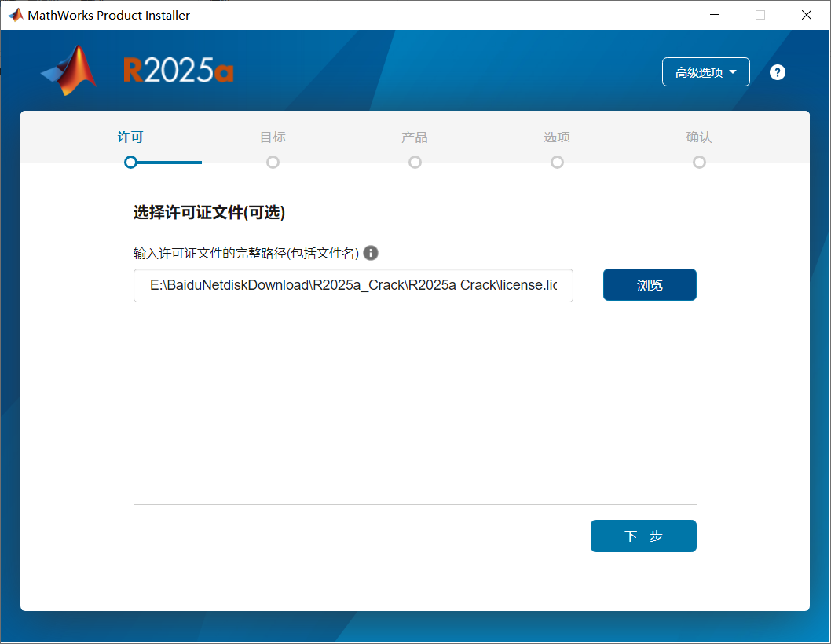Select the 选项 step tab

pos(556,137)
